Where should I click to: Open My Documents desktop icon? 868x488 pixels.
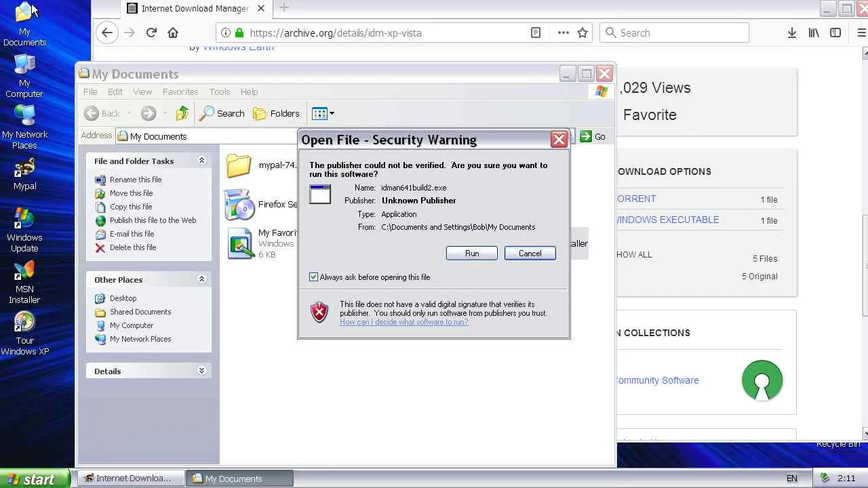coord(24,24)
